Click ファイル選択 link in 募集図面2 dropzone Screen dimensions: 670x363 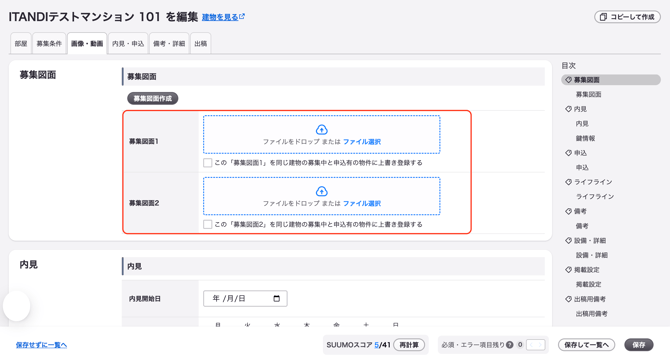pyautogui.click(x=362, y=203)
